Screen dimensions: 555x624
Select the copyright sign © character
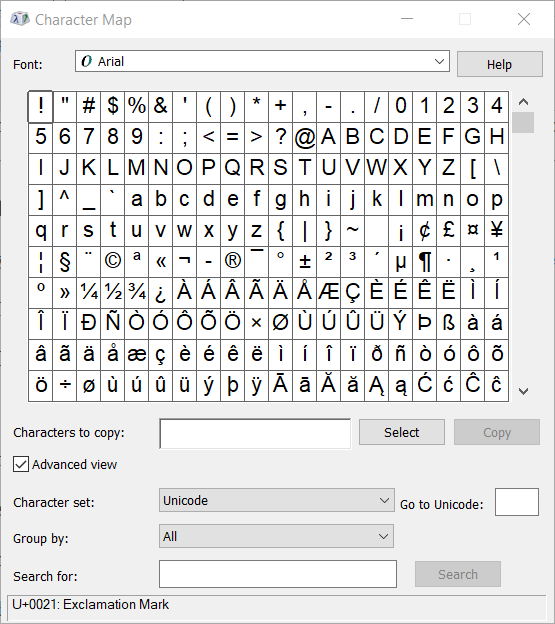113,261
